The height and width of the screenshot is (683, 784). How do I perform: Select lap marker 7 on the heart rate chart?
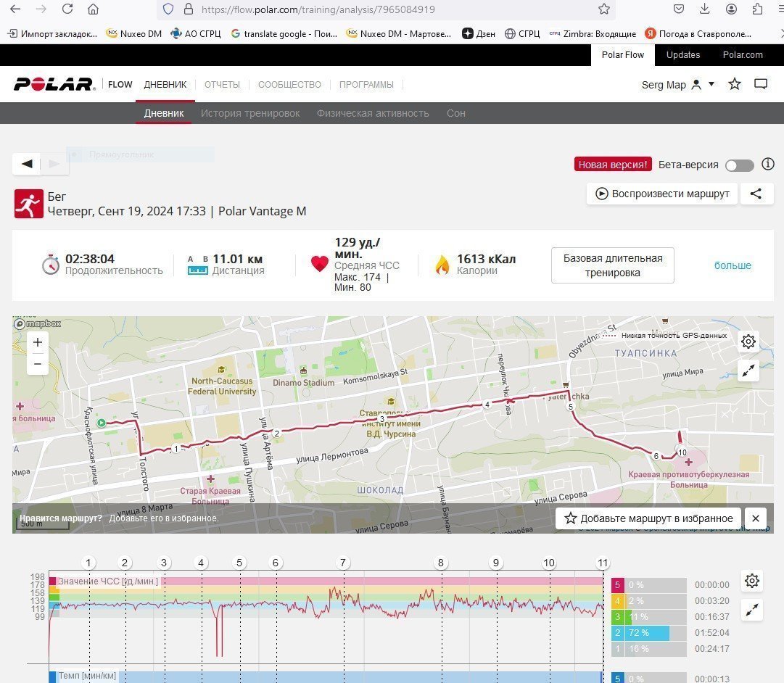(342, 563)
